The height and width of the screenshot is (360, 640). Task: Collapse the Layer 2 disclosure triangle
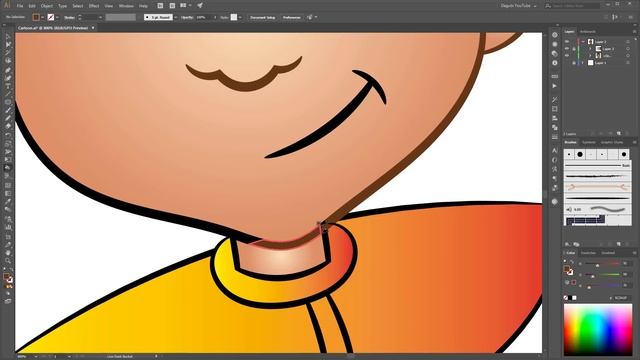pyautogui.click(x=583, y=42)
